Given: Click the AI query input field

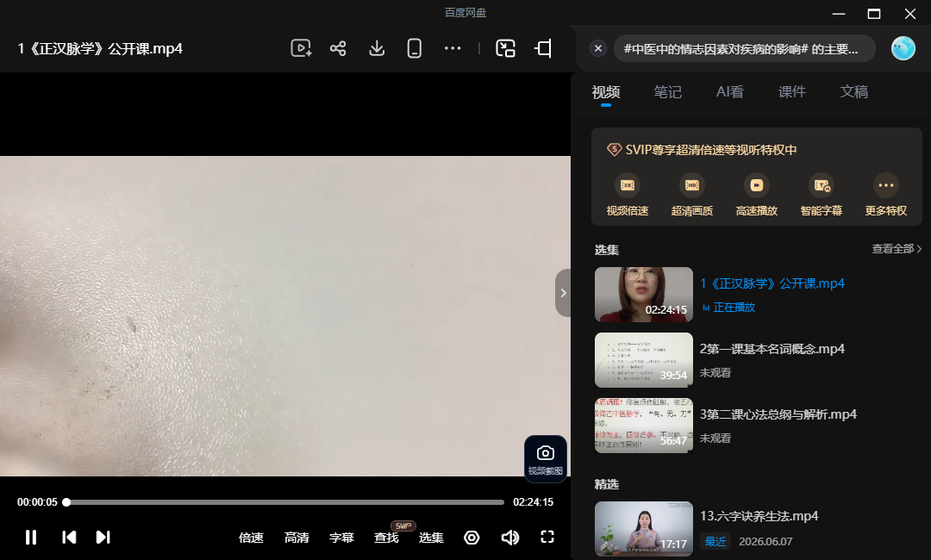Looking at the screenshot, I should tap(745, 48).
